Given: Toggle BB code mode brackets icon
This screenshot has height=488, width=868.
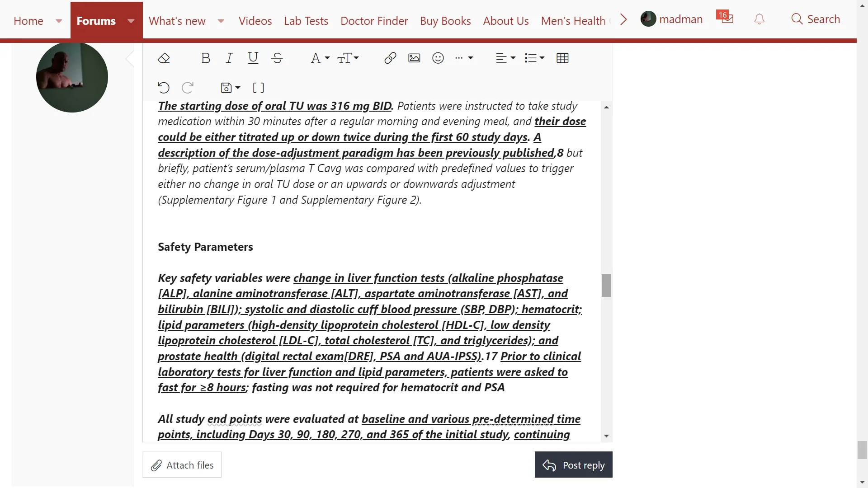Looking at the screenshot, I should (x=259, y=88).
